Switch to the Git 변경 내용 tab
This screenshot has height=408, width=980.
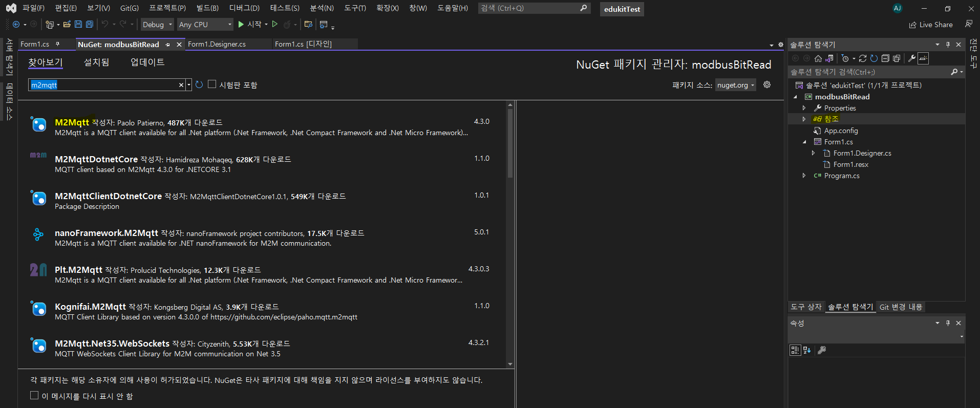tap(901, 307)
